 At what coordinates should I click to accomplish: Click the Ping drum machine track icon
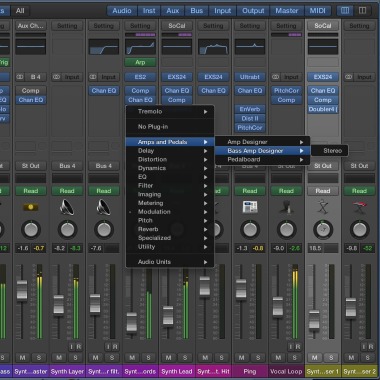pyautogui.click(x=250, y=207)
